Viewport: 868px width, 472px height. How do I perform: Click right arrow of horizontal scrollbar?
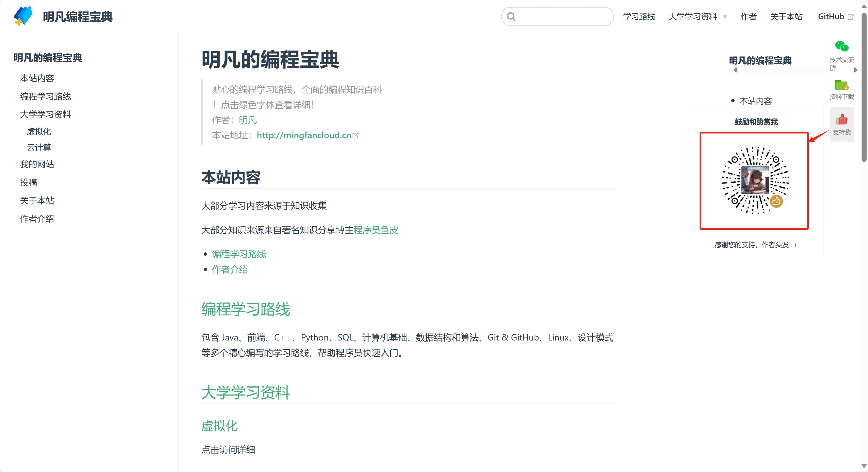click(856, 70)
